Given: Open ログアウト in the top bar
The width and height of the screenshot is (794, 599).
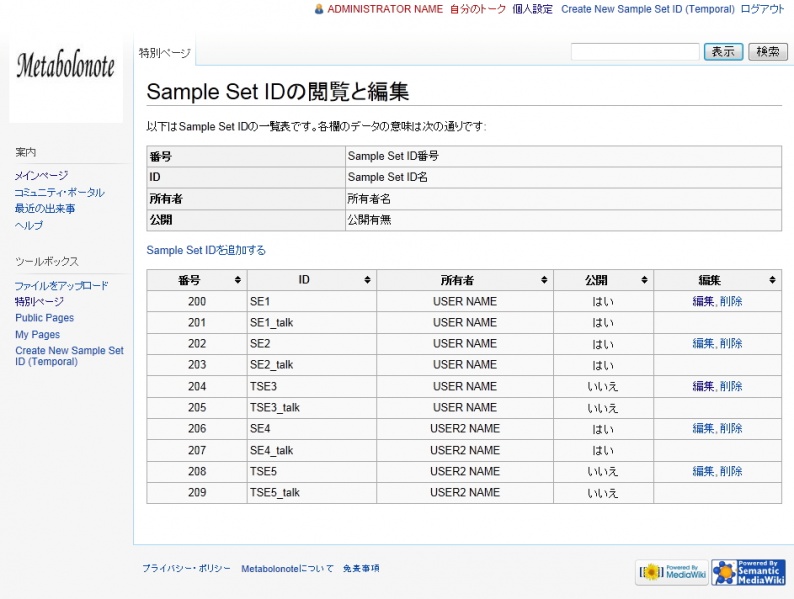Looking at the screenshot, I should pyautogui.click(x=762, y=9).
